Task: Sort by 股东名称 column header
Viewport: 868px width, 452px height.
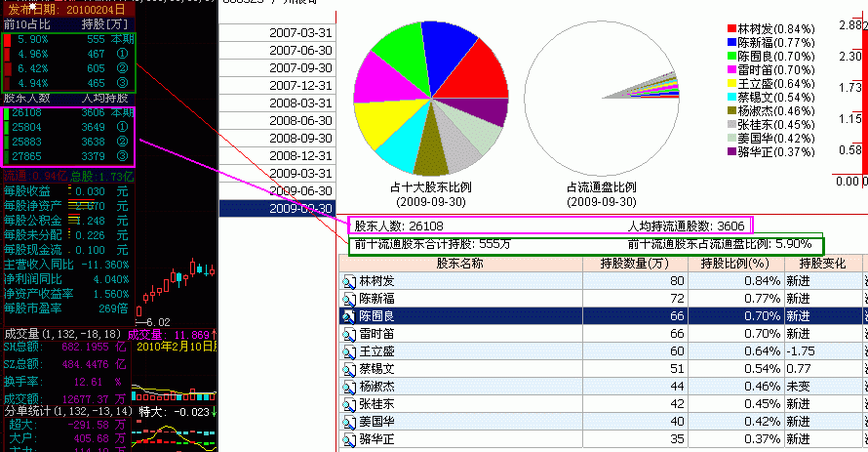Action: point(460,264)
